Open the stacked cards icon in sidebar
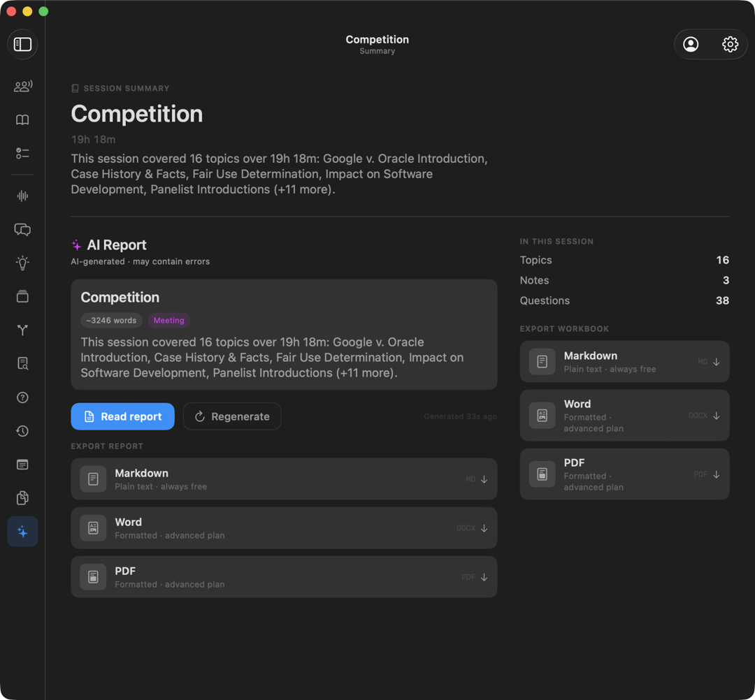 tap(22, 296)
